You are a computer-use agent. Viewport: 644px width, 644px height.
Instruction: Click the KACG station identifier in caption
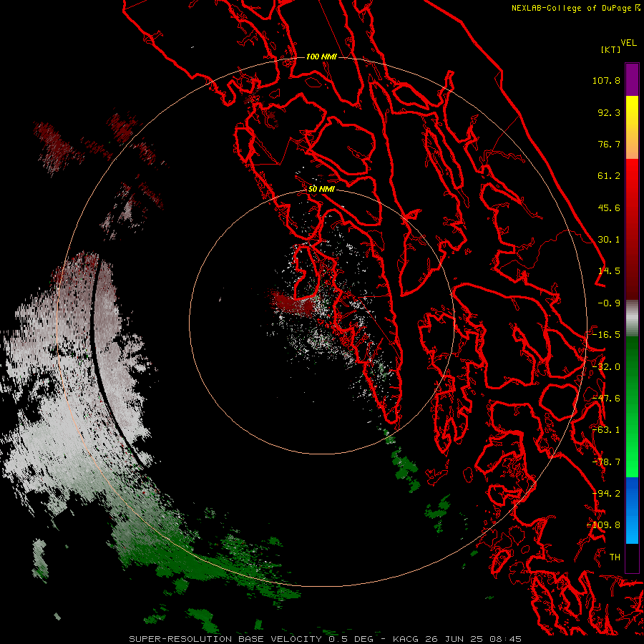406,639
